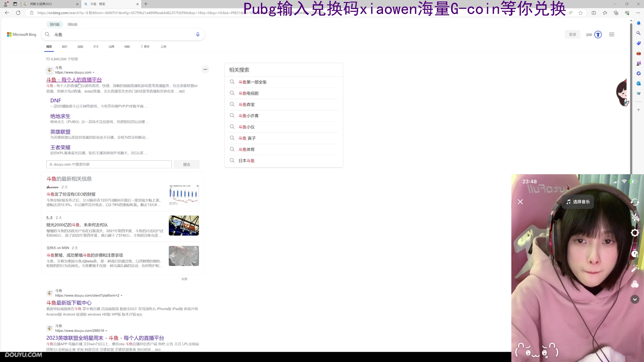
Task: Open related search 斗鱼体育
Action: pyautogui.click(x=247, y=150)
